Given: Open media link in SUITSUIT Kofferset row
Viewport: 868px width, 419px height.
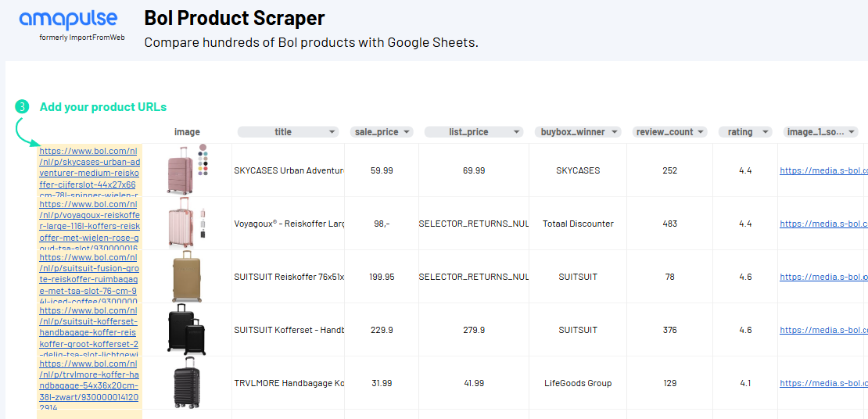Looking at the screenshot, I should [x=823, y=331].
